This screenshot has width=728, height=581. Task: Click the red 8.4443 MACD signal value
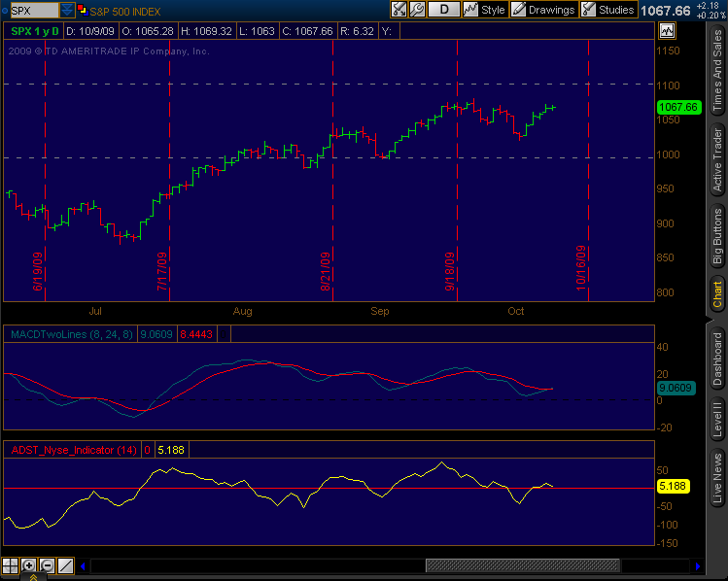pos(196,334)
